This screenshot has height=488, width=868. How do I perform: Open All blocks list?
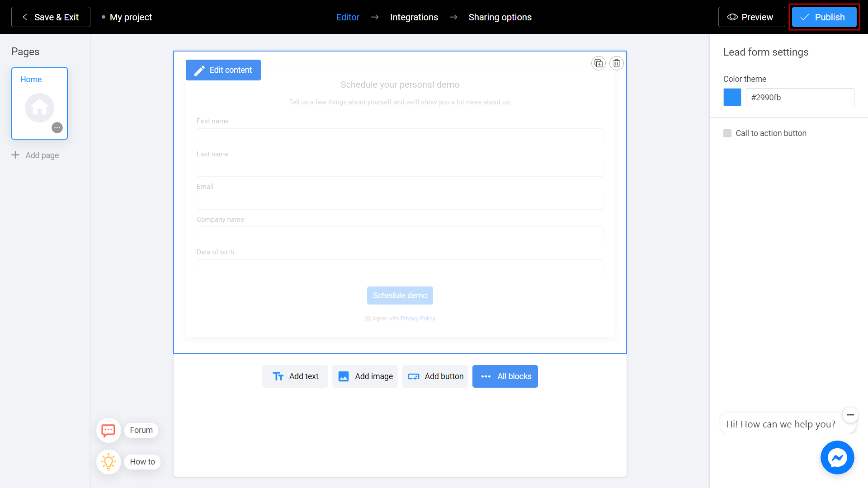click(505, 376)
